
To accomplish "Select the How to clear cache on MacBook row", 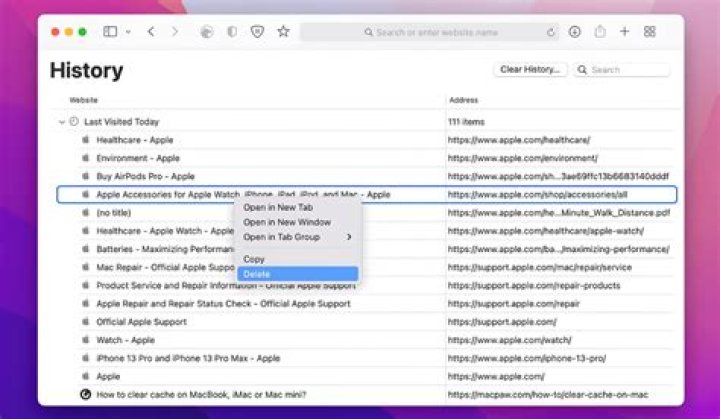I will (366, 395).
